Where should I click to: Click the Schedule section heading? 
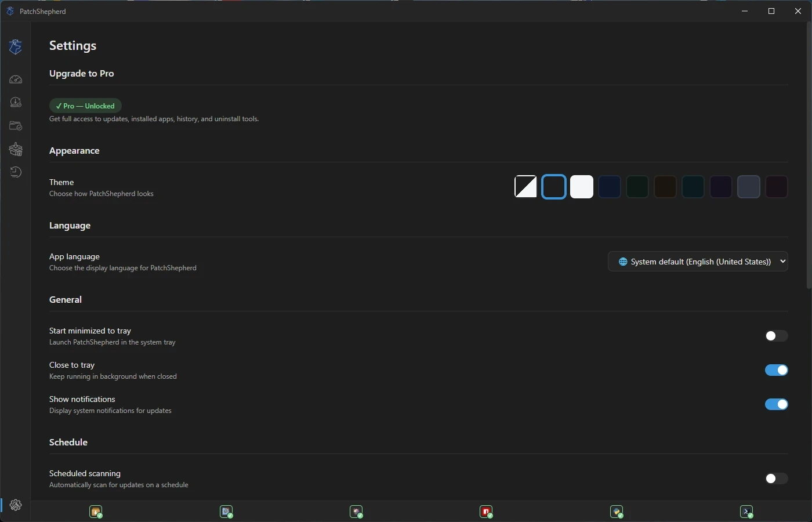(x=68, y=442)
